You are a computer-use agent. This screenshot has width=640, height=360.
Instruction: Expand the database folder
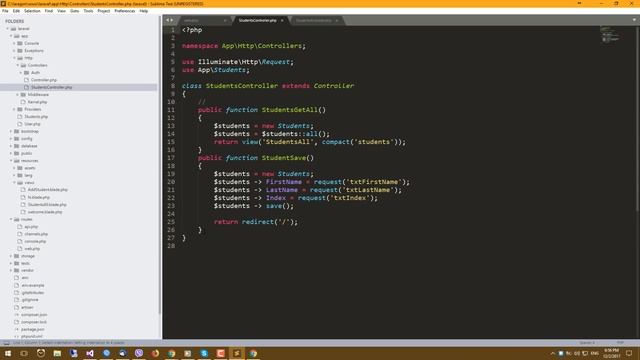point(11,146)
